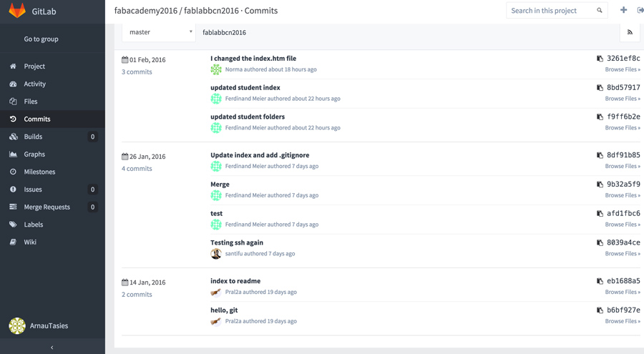The width and height of the screenshot is (644, 354).
Task: Open the Wiki sidebar item
Action: click(x=52, y=242)
